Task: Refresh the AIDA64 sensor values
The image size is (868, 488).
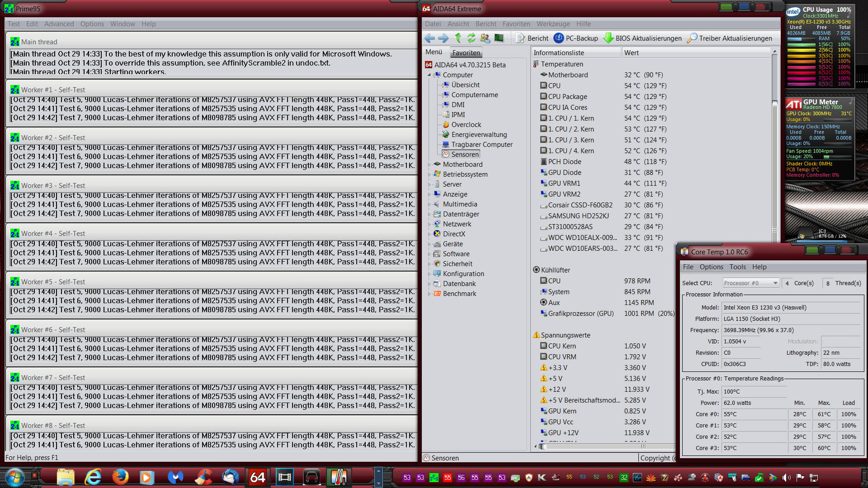Action: click(x=471, y=38)
